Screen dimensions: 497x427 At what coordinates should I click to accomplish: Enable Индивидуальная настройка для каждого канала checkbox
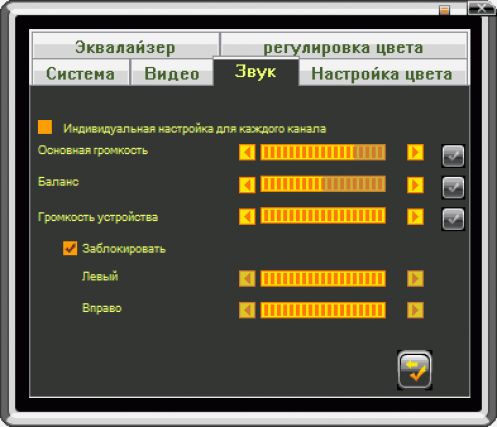pos(45,127)
